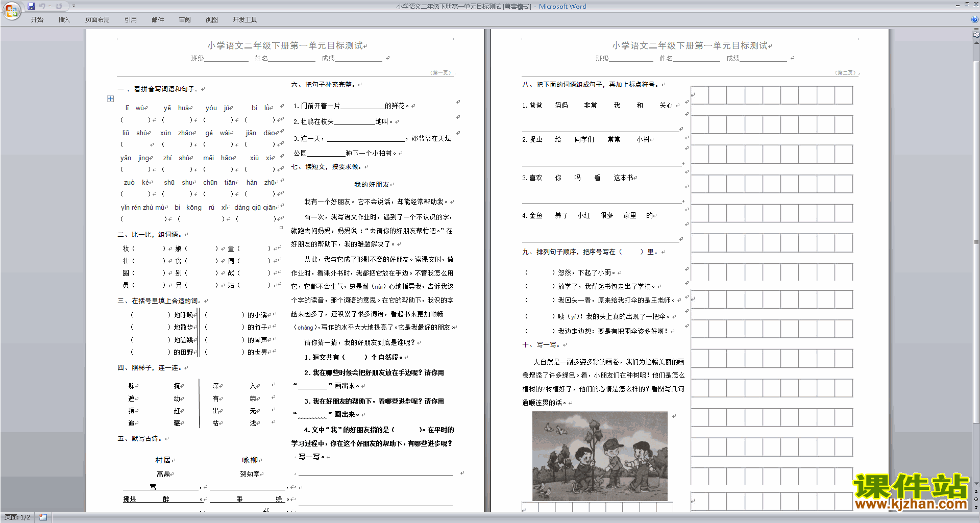Click the 班级 blank on page one
Image resolution: width=980 pixels, height=523 pixels.
(x=226, y=59)
